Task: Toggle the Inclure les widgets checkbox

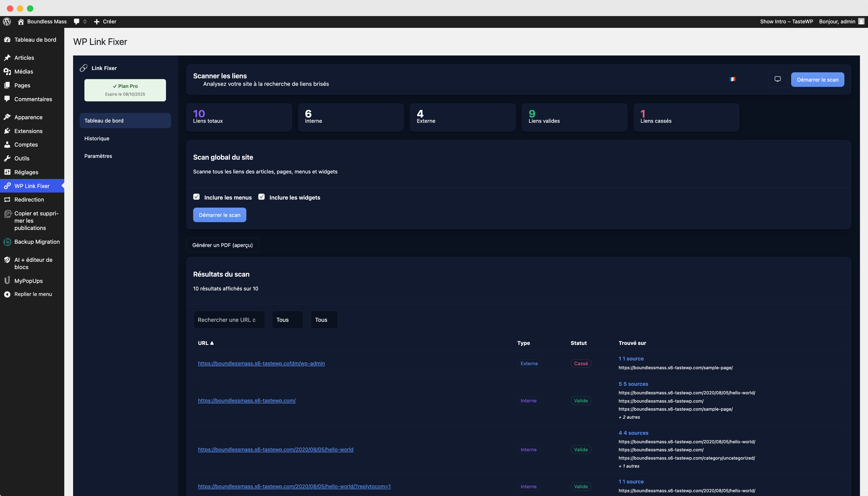Action: click(x=261, y=197)
